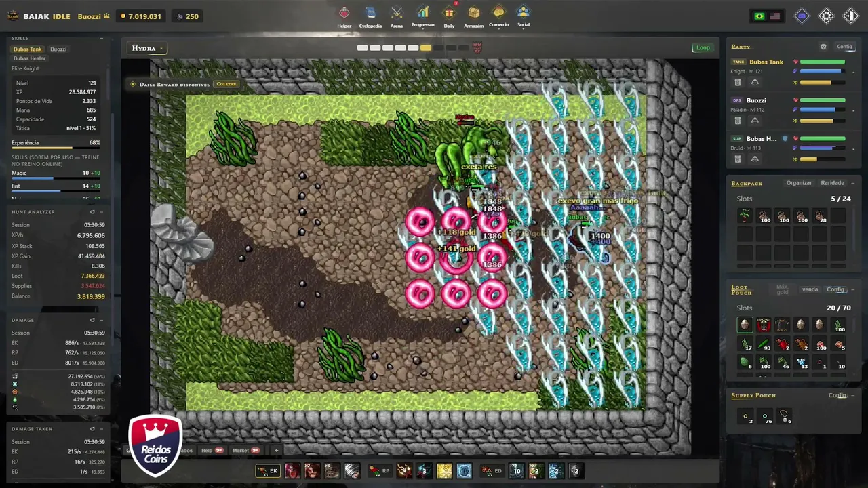
Task: Select the Bubas Tank skills tab
Action: tap(28, 49)
